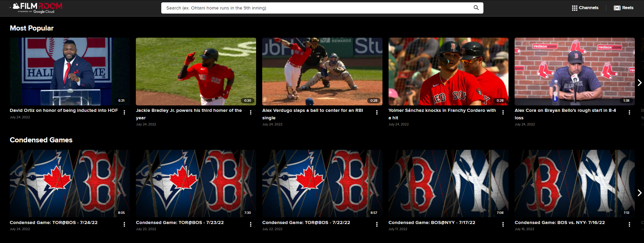Open options for Jackie Bradley Jr. homer video
The image size is (644, 243).
pos(251,112)
